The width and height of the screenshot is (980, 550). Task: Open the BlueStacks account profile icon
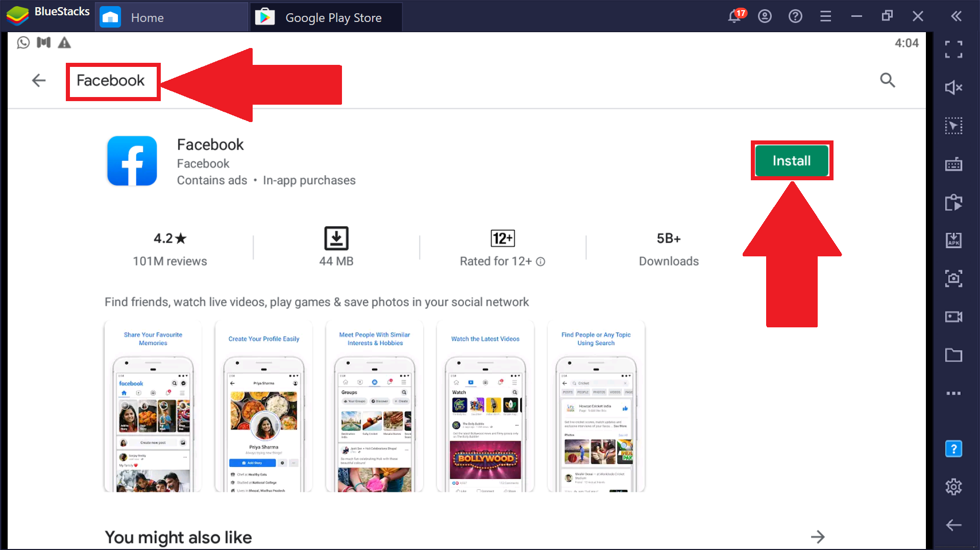click(765, 16)
